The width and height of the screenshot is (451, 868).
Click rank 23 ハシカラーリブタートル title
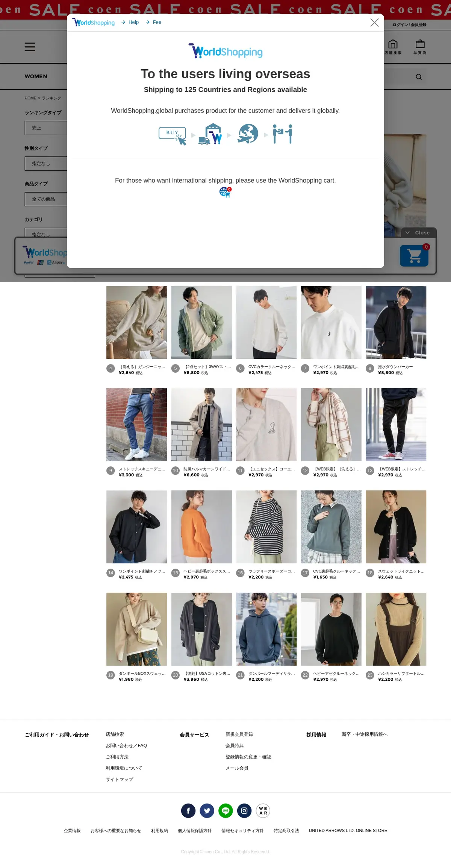point(401,674)
